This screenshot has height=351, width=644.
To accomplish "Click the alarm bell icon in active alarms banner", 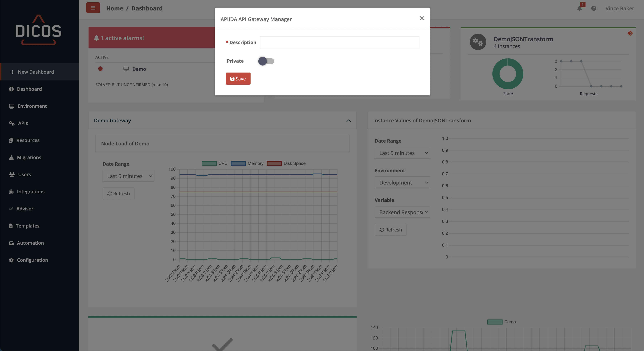I will tap(96, 38).
